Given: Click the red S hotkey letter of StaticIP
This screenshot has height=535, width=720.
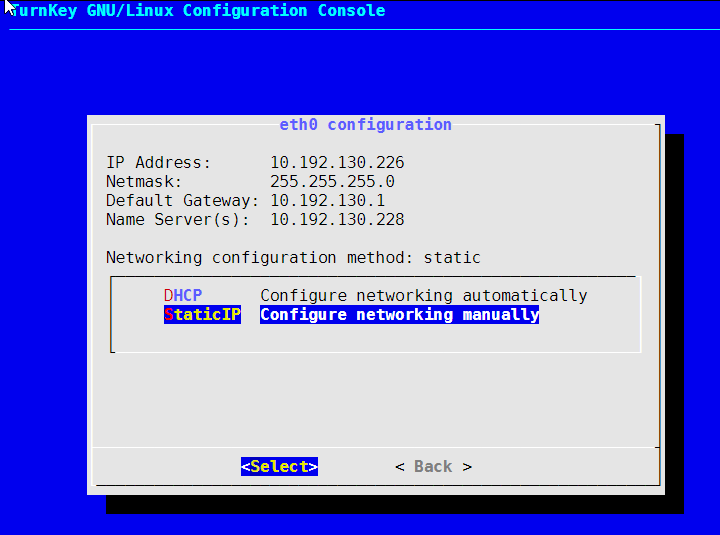Looking at the screenshot, I should [169, 315].
